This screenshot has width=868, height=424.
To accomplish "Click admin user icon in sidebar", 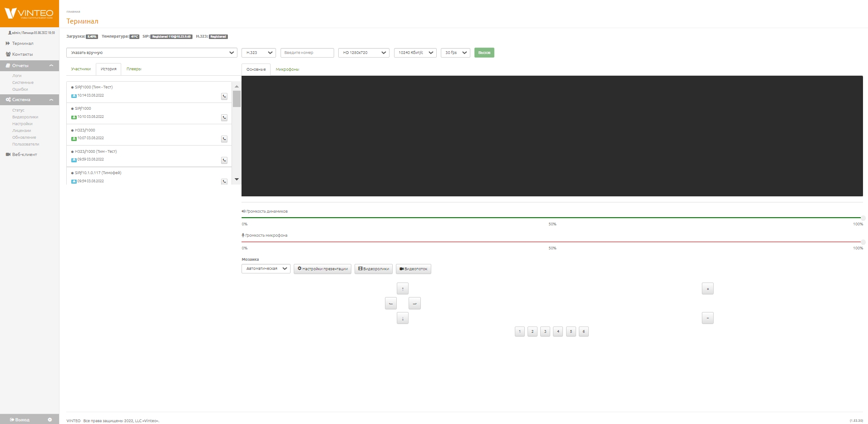I will 10,33.
